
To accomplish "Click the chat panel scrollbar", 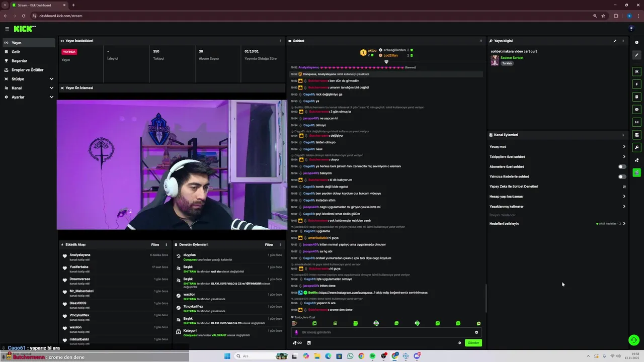I will [x=486, y=298].
